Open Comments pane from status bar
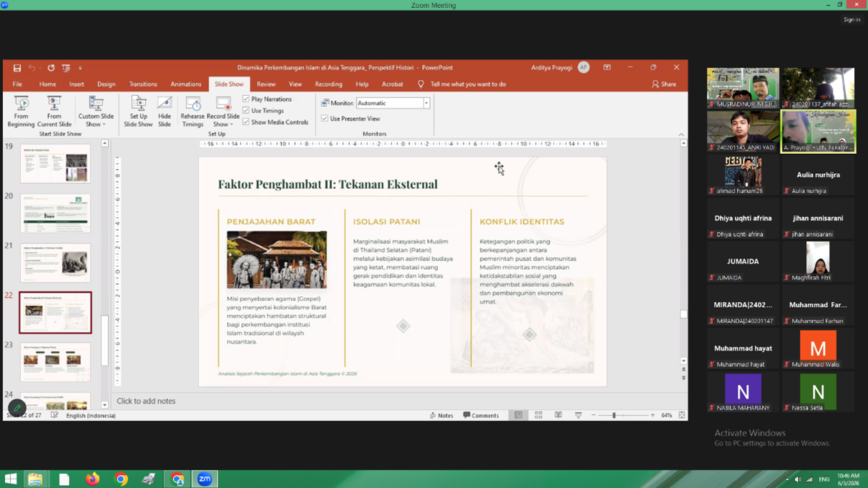Screen dimensions: 868x488 [481, 415]
